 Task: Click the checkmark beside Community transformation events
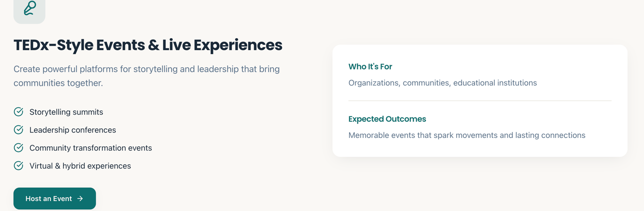point(18,148)
